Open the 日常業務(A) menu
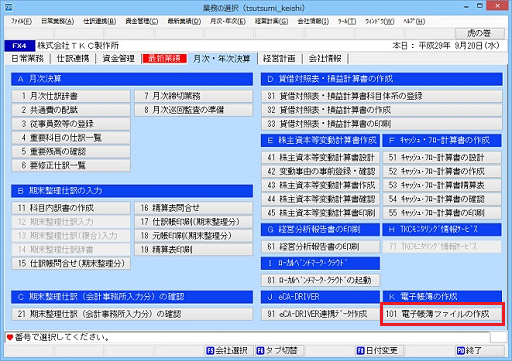This screenshot has width=512, height=361. click(58, 21)
